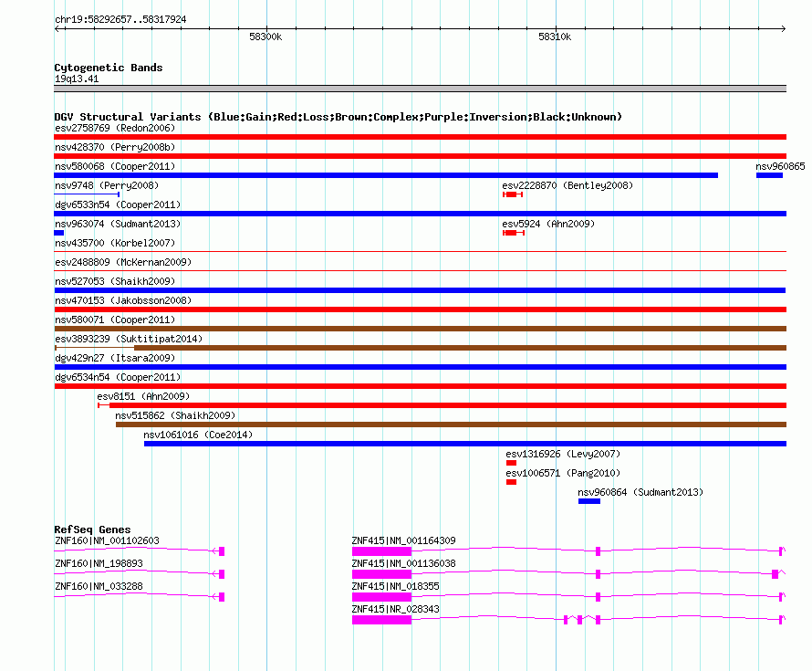Click the nsv1061016 (Coe2014) label
812x671 pixels.
(198, 435)
